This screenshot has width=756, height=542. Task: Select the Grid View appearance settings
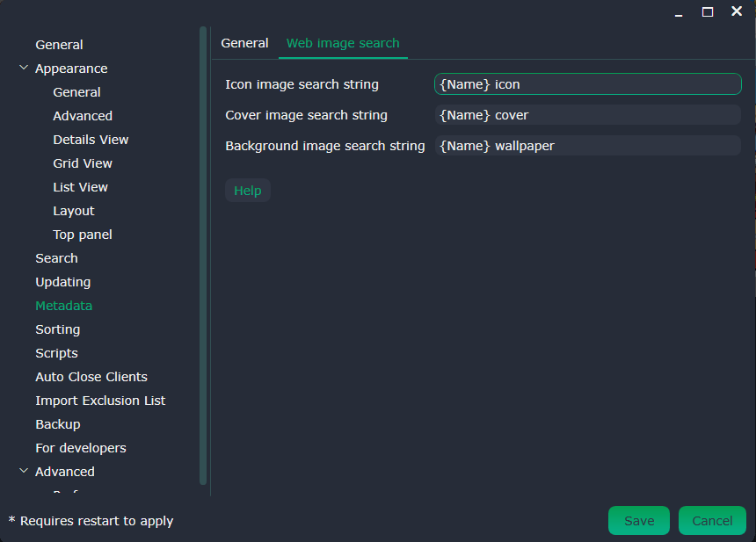(x=83, y=163)
